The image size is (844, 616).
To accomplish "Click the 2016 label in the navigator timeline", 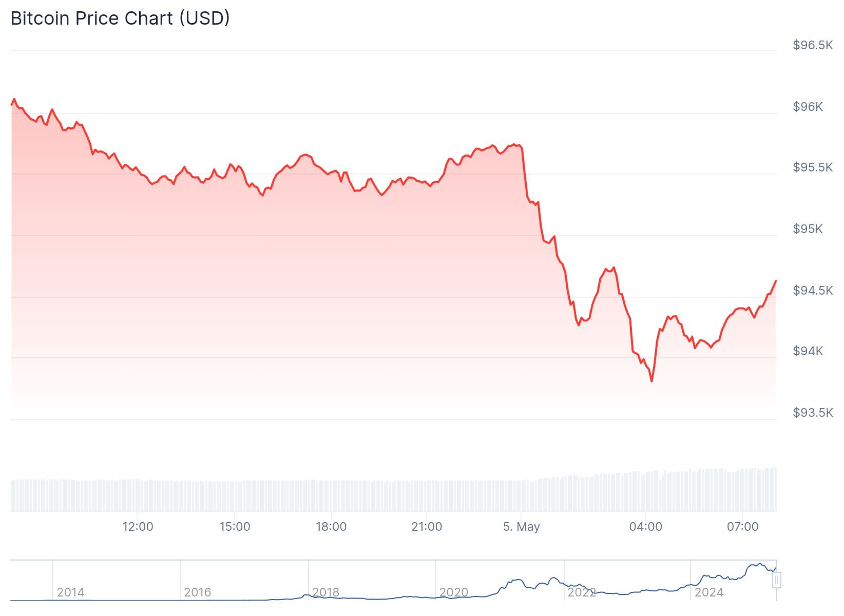I will [198, 592].
